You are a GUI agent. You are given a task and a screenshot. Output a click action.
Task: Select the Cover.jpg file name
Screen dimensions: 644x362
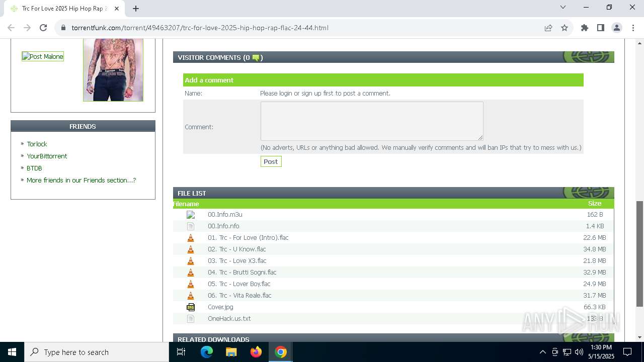220,307
